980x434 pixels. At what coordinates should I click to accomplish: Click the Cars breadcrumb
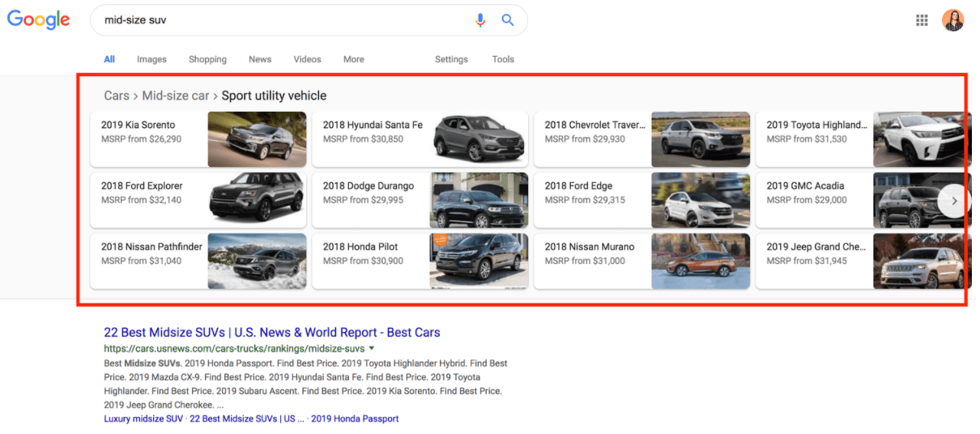point(117,96)
